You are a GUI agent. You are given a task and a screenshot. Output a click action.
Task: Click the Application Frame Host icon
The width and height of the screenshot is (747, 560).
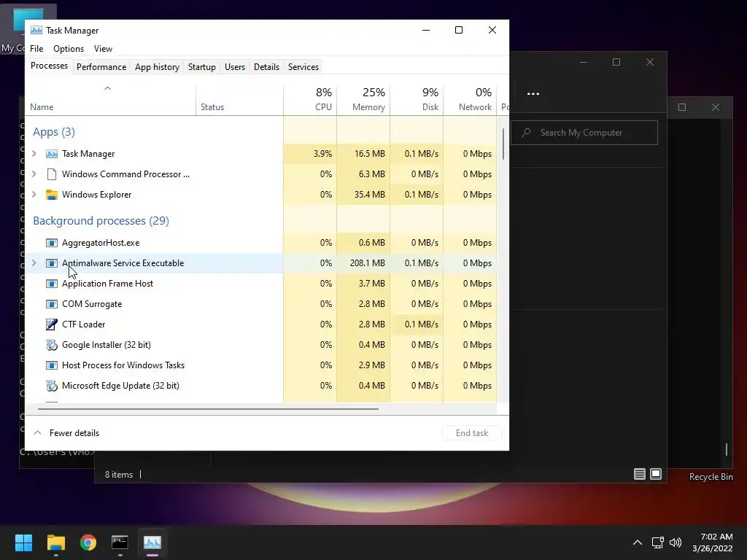click(52, 284)
